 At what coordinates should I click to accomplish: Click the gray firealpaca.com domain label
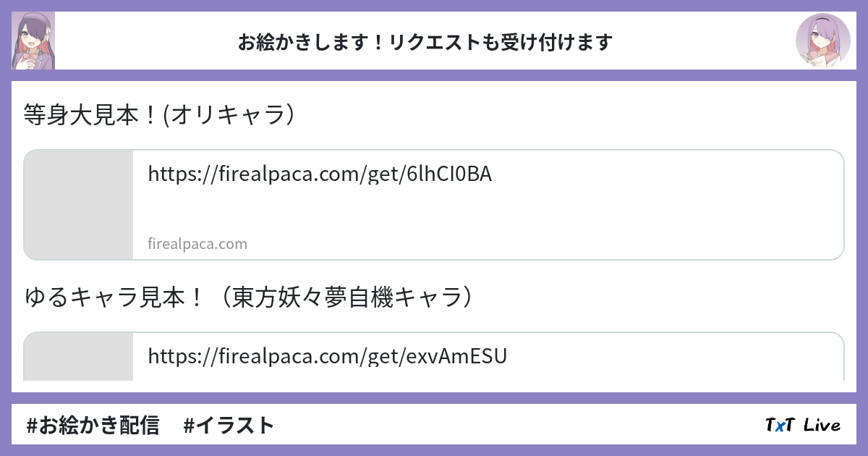tap(197, 244)
